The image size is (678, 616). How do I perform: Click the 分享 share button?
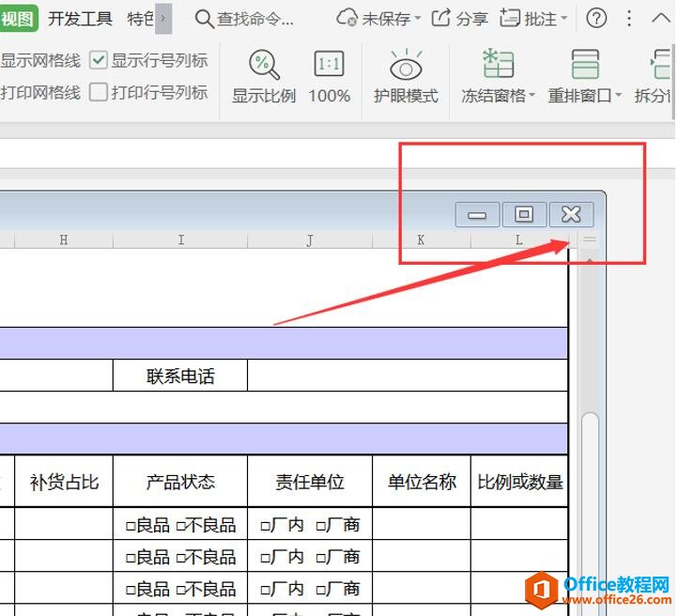(460, 18)
